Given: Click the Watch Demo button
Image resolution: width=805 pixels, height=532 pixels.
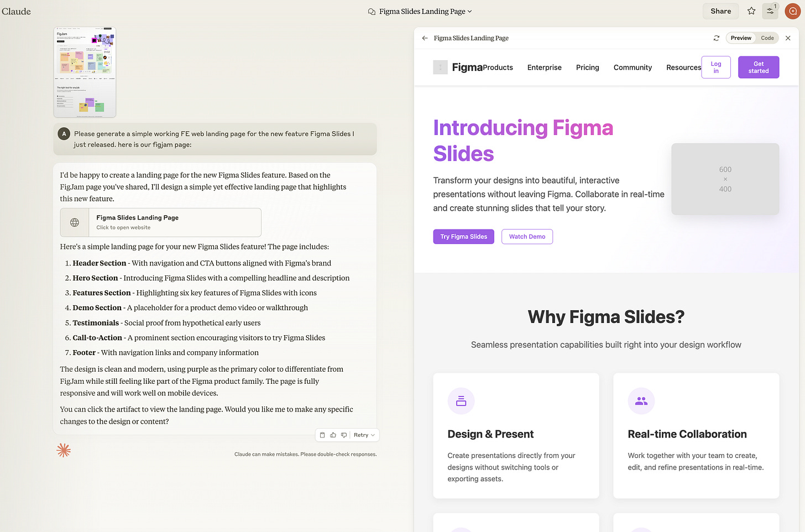Looking at the screenshot, I should point(527,237).
